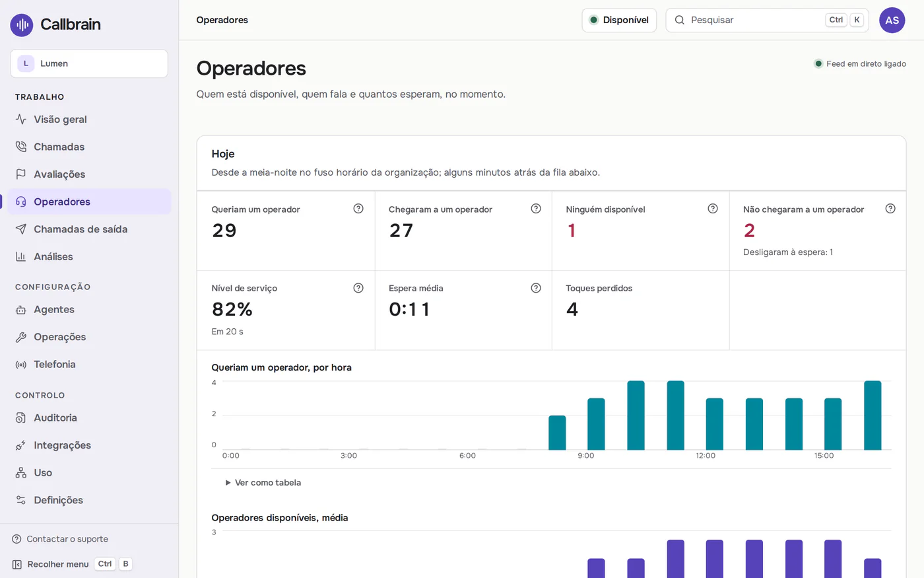Open Avaliações section
Viewport: 924px width, 578px height.
[89, 174]
